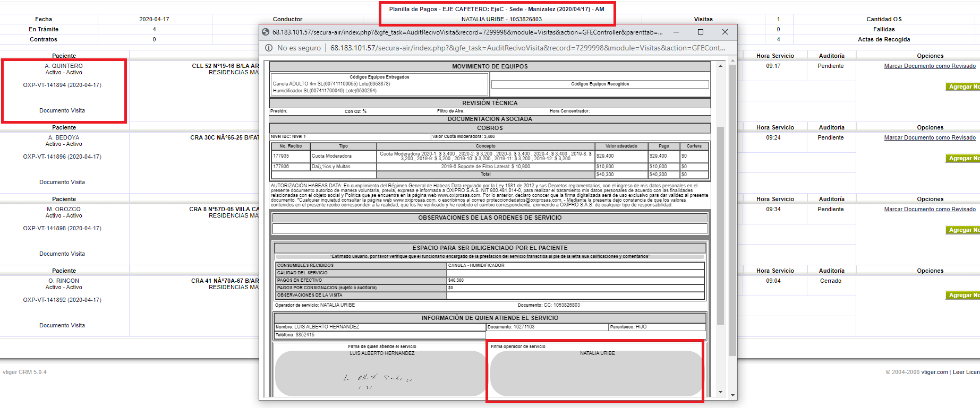The width and height of the screenshot is (980, 408).
Task: Open the site info icon beside 'No es seguro'
Action: pos(268,48)
